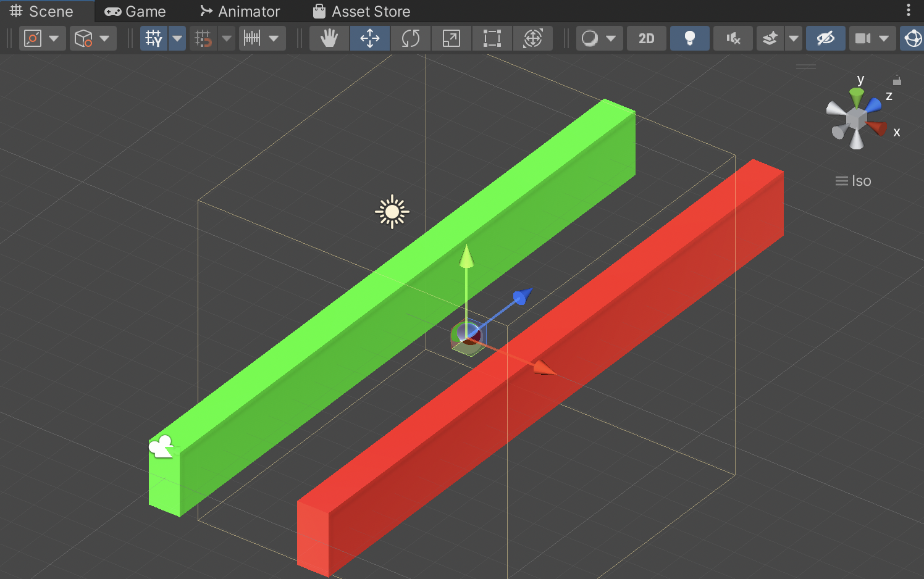Viewport: 924px width, 579px height.
Task: Select the Directional Light sun gizmo
Action: [392, 212]
